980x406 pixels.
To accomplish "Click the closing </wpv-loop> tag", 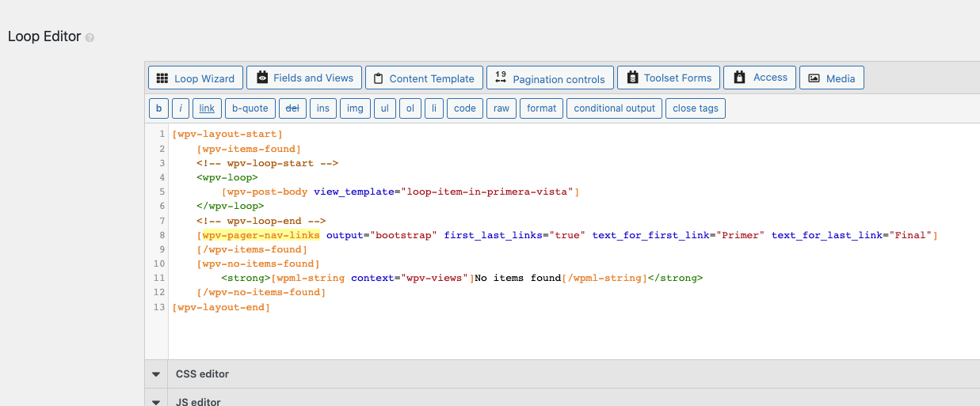I will tap(231, 206).
